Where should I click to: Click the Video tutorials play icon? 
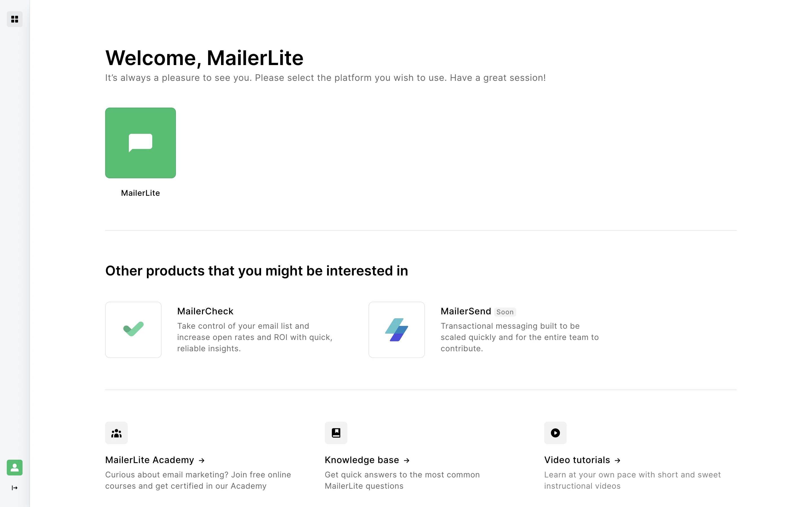click(555, 433)
